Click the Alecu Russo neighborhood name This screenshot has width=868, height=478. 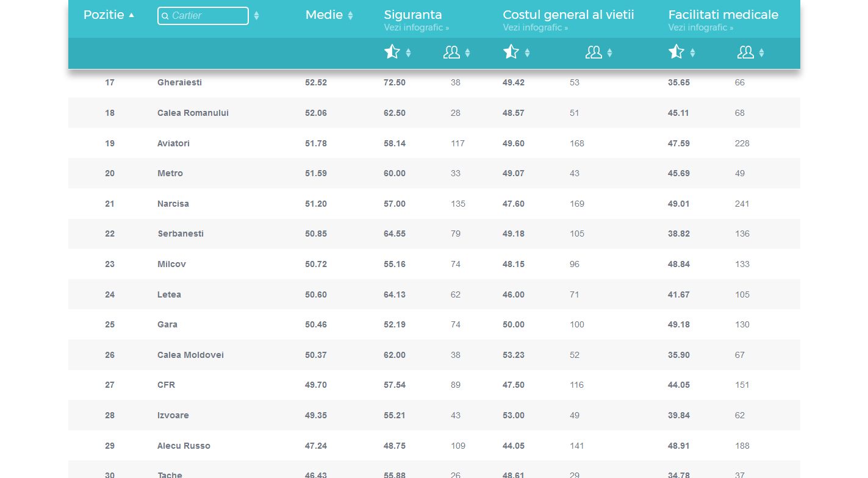184,446
